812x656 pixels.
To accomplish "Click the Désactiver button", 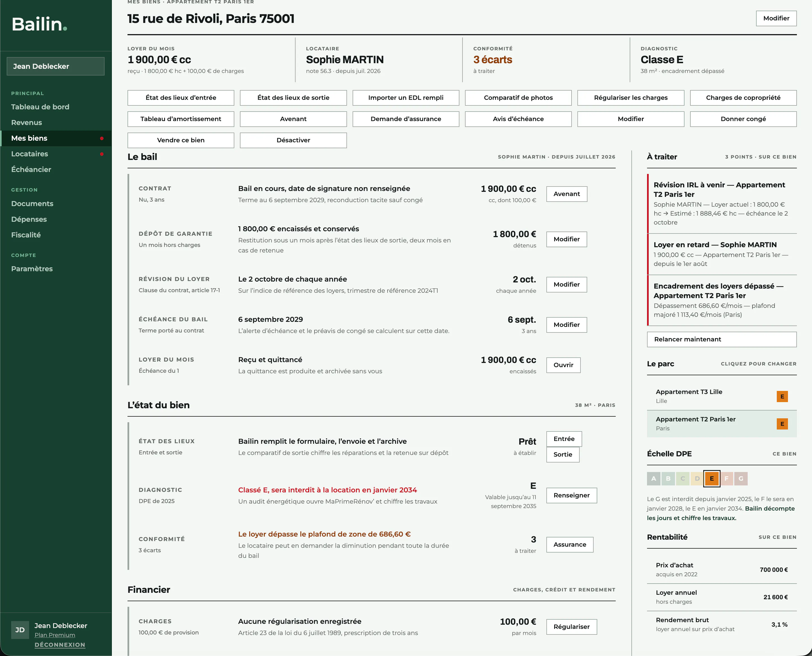I will click(x=293, y=140).
